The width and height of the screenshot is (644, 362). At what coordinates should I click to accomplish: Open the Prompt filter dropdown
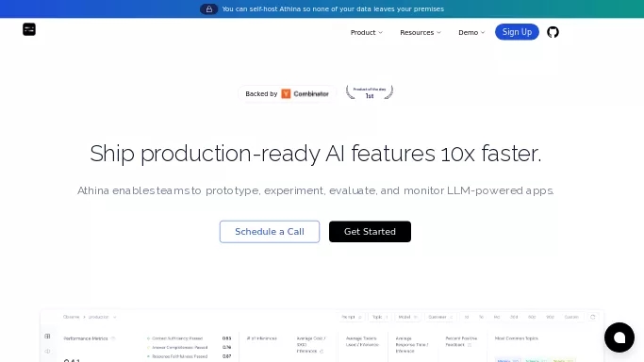351,317
